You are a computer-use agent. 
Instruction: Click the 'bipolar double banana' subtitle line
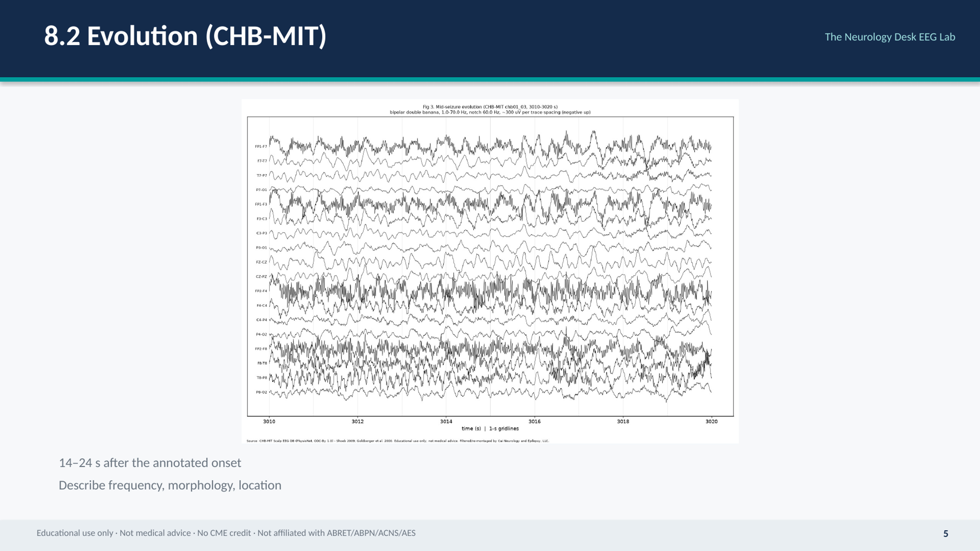[x=490, y=112]
